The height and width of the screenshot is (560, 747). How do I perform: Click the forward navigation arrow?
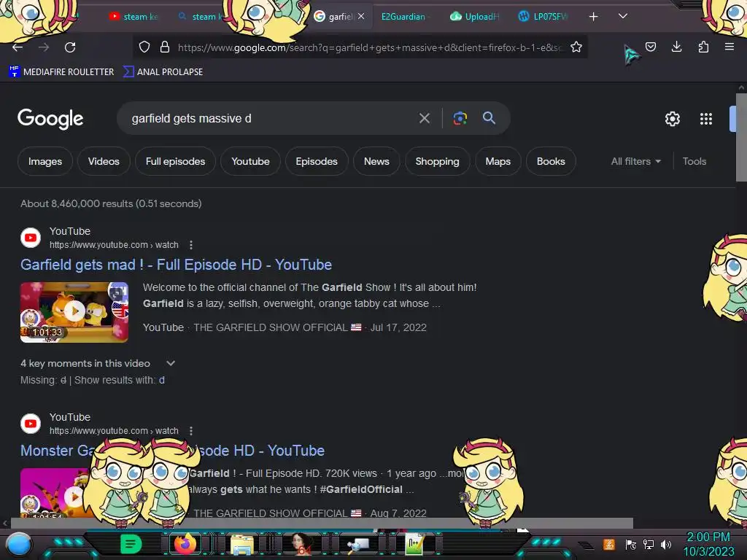click(x=44, y=47)
